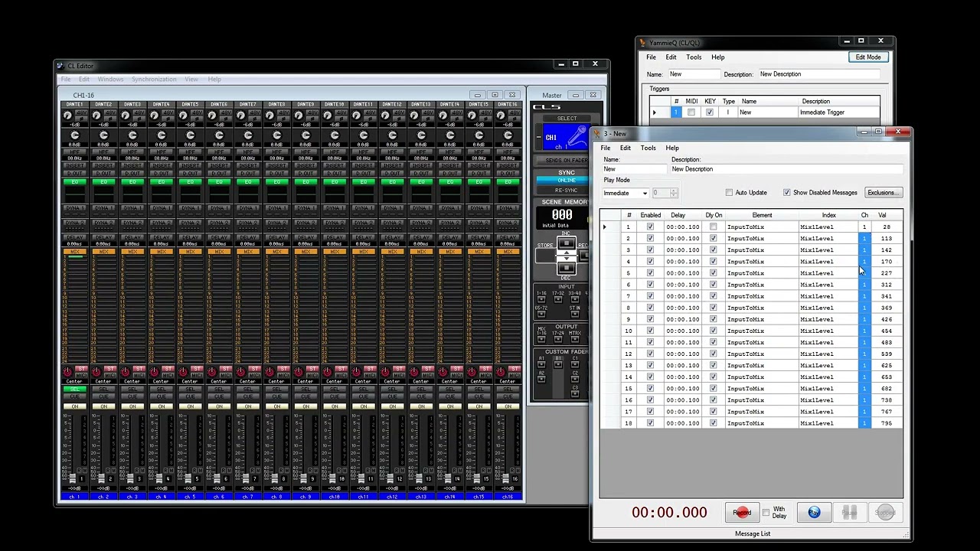Viewport: 980px width, 551px height.
Task: Click CUSTOM FADER A1 button
Action: pos(541,364)
